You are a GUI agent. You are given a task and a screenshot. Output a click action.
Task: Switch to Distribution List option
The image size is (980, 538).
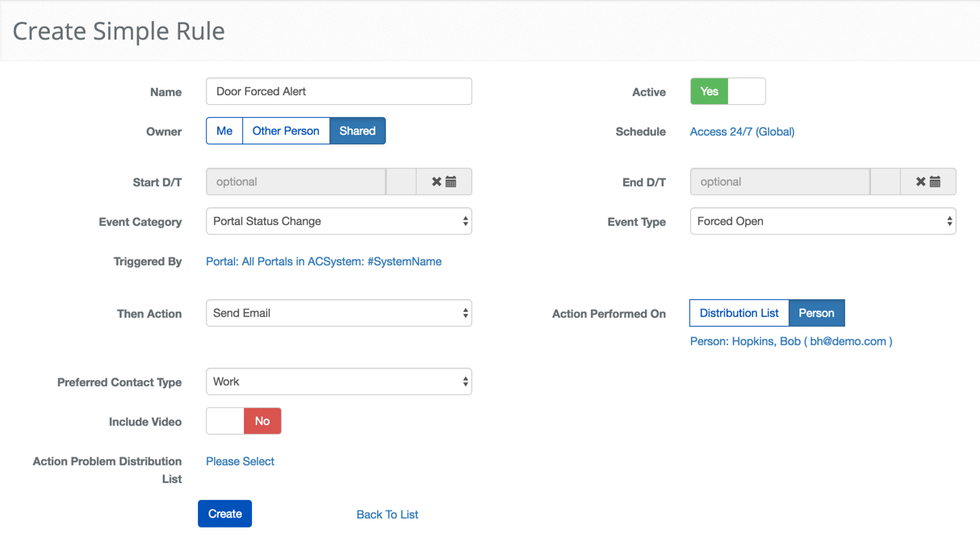tap(739, 314)
